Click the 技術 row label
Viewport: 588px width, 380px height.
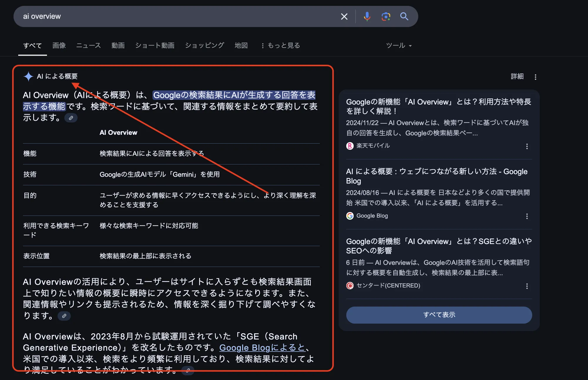pyautogui.click(x=30, y=174)
